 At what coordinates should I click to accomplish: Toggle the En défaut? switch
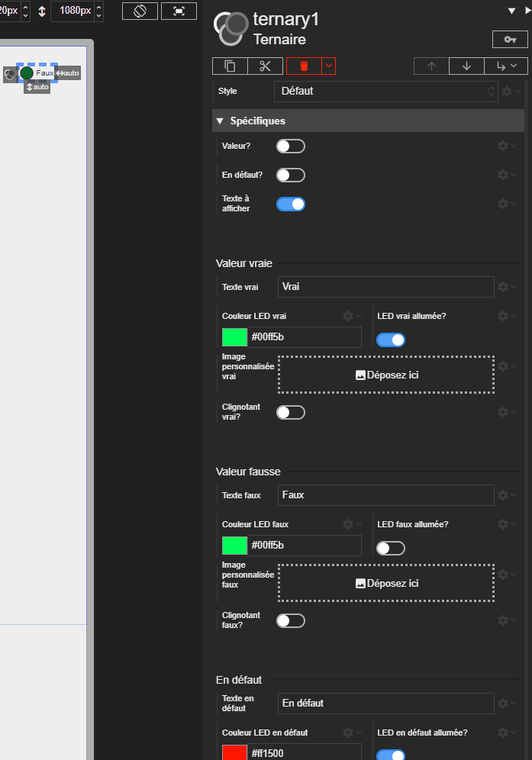291,175
